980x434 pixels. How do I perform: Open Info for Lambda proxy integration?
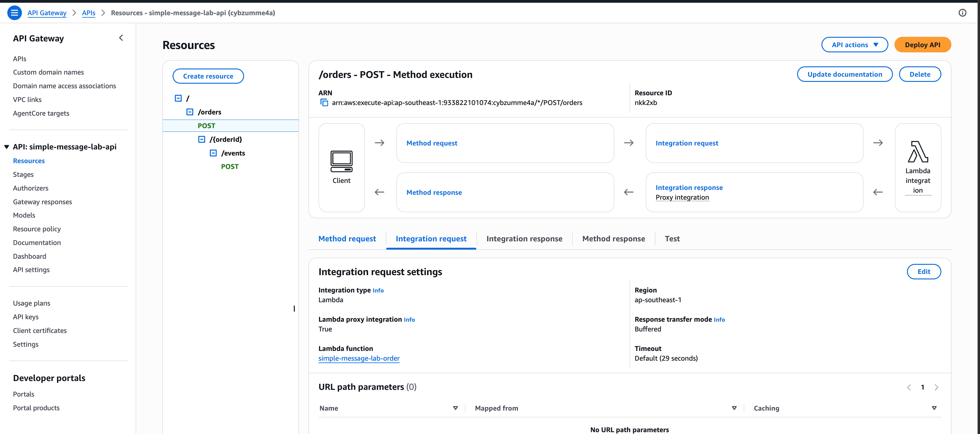coord(409,320)
